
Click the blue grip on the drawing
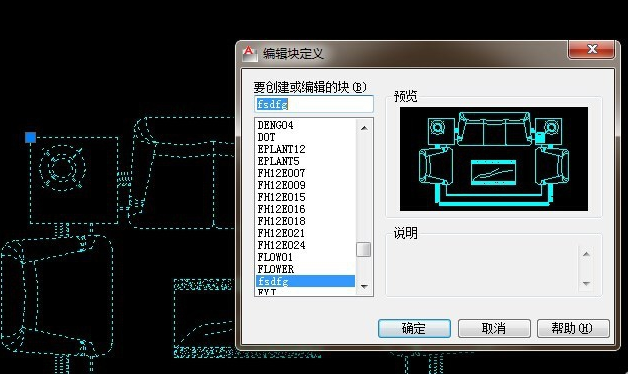[x=30, y=137]
